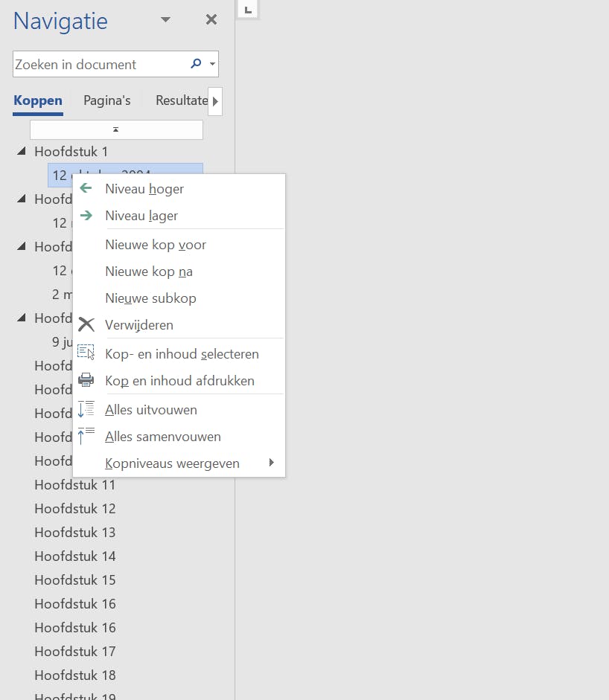Open the search options dropdown arrow
Screen dimensions: 609x700
pyautogui.click(x=213, y=64)
